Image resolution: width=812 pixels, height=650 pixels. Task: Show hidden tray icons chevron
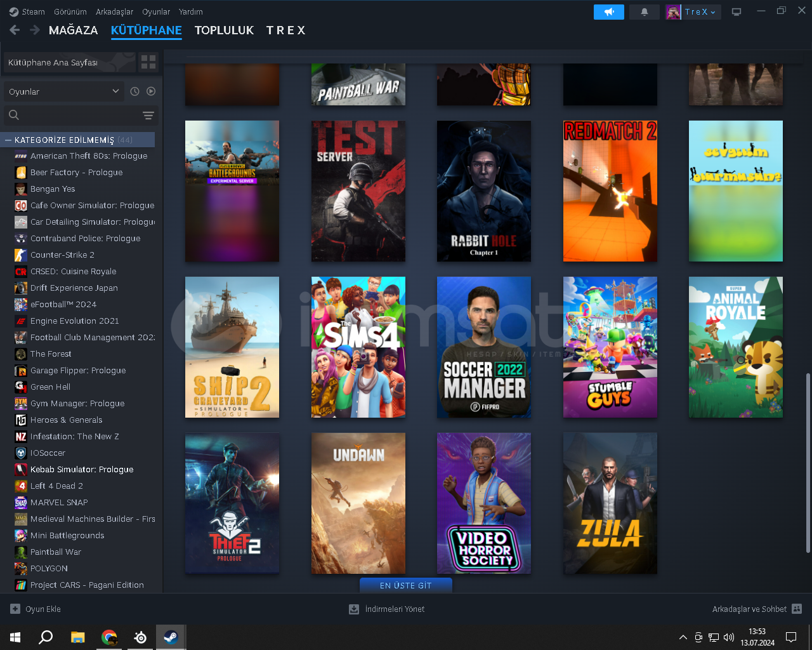[683, 637]
